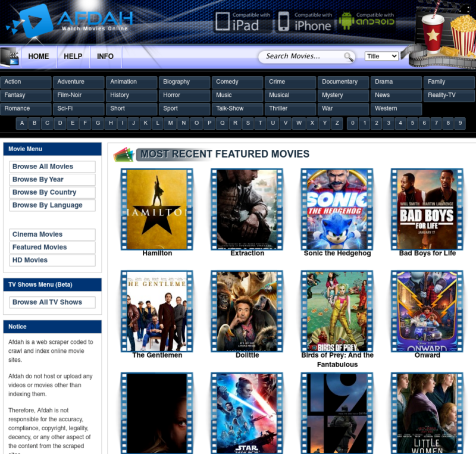Select the Animation genre
Image resolution: width=476 pixels, height=454 pixels.
tap(131, 82)
